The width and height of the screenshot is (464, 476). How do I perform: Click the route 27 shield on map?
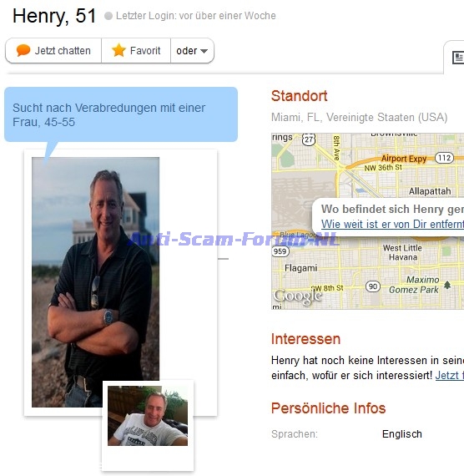click(x=309, y=139)
